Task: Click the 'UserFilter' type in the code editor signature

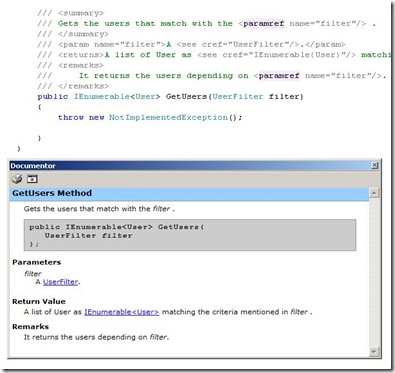Action: (238, 97)
